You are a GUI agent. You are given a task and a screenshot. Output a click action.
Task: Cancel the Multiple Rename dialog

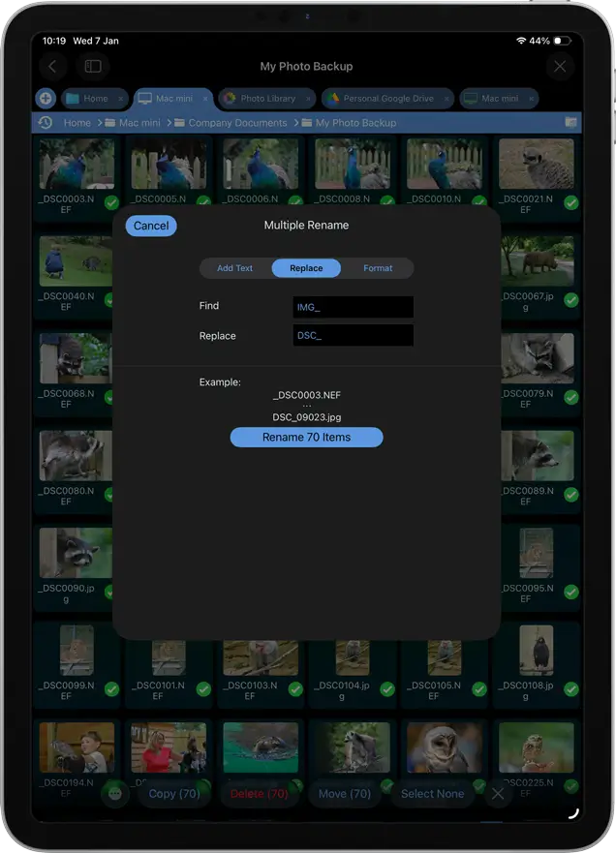[x=151, y=226]
